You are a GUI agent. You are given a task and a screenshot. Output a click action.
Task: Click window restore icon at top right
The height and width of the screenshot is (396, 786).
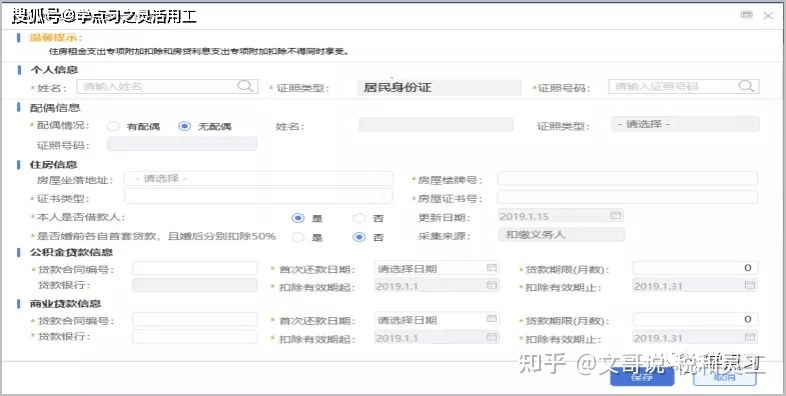coord(747,15)
